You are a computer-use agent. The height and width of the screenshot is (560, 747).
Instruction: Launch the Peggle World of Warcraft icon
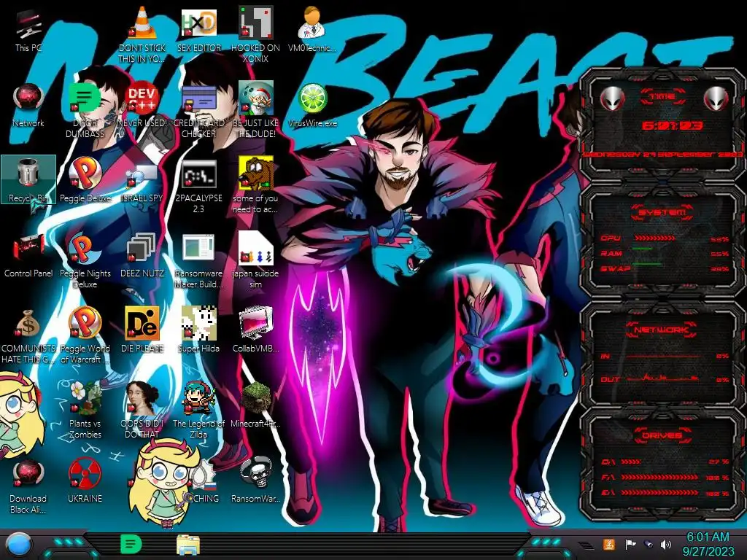85,323
